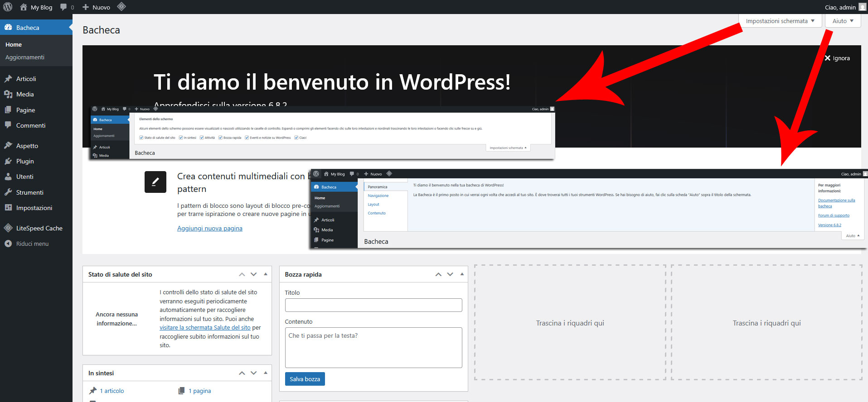
Task: Select Navigazione help tab in inset
Action: [378, 196]
